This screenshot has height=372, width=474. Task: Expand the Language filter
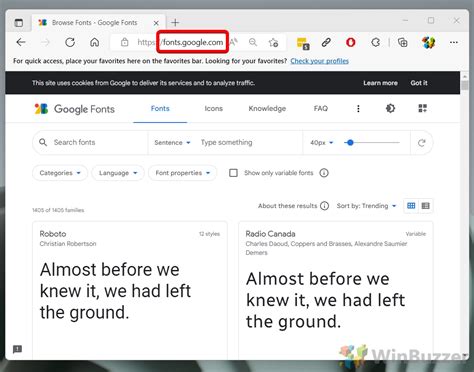pos(118,173)
